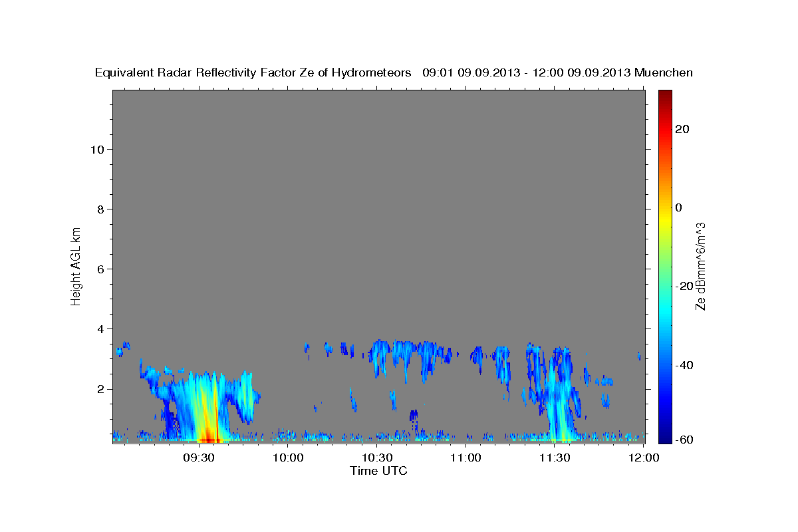Click the station name 'Muenchen' in the title
The width and height of the screenshot is (798, 532).
(x=664, y=72)
